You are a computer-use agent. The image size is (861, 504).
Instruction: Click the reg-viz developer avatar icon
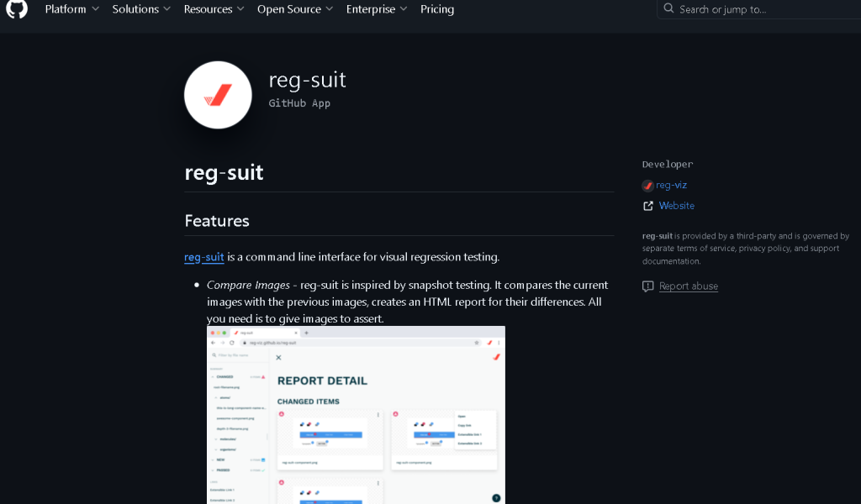(648, 186)
